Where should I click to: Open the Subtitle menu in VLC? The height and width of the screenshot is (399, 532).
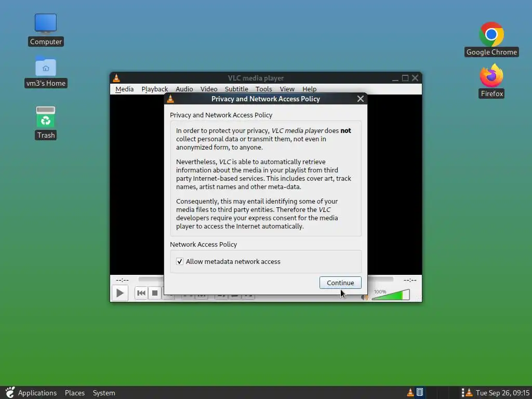point(236,89)
